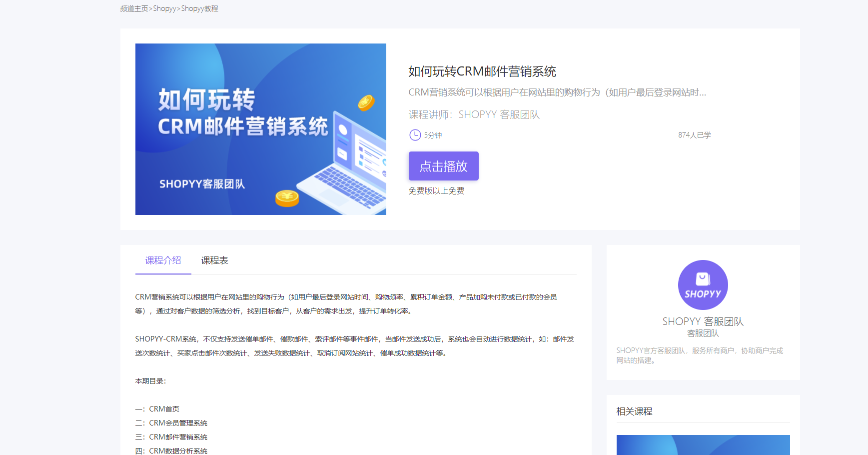Image resolution: width=868 pixels, height=455 pixels.
Task: Click the 免费版以上免费 pricing note
Action: click(436, 191)
